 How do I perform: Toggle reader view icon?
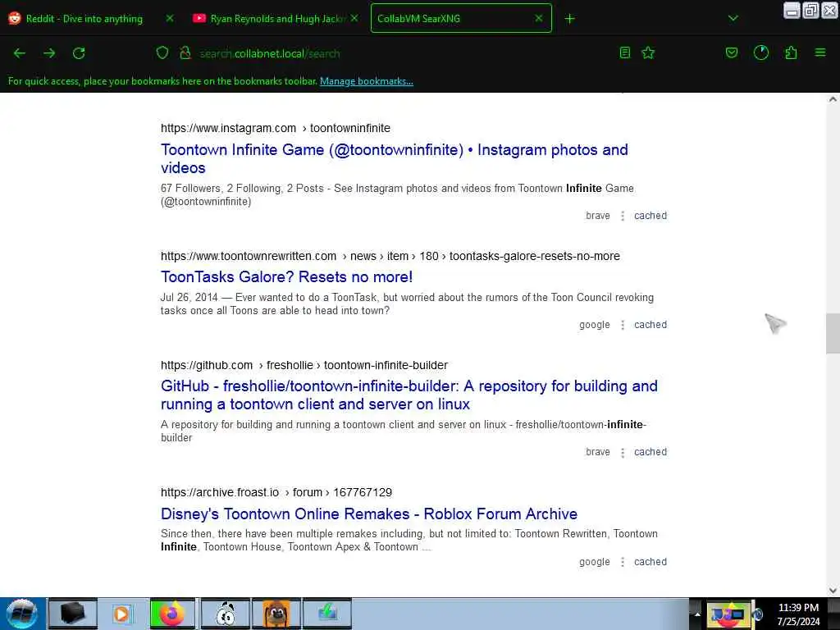click(624, 52)
